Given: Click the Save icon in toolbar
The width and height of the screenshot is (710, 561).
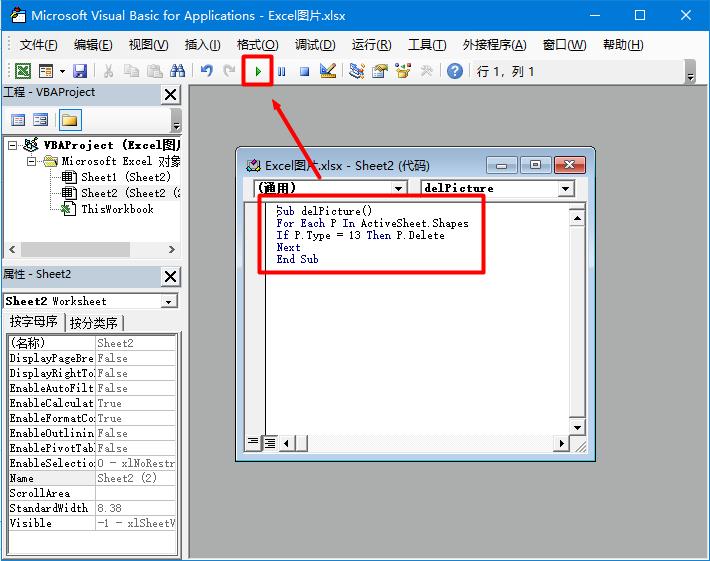Looking at the screenshot, I should [80, 71].
